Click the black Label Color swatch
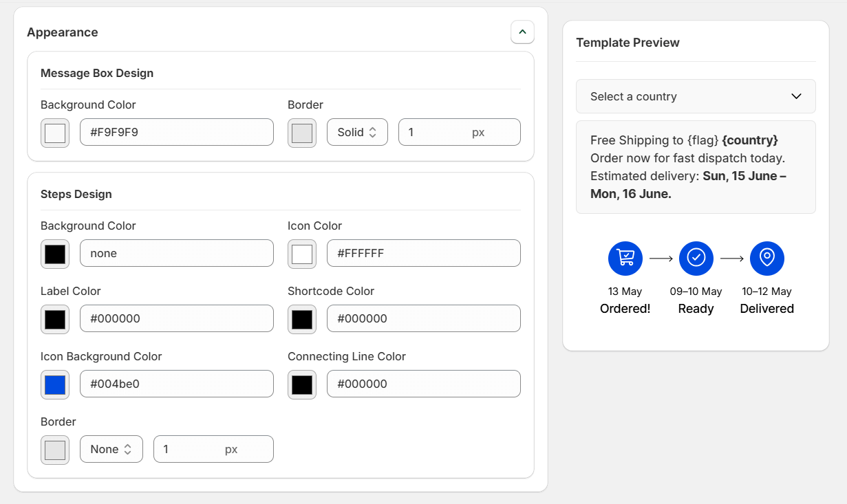This screenshot has width=847, height=504. pyautogui.click(x=54, y=319)
